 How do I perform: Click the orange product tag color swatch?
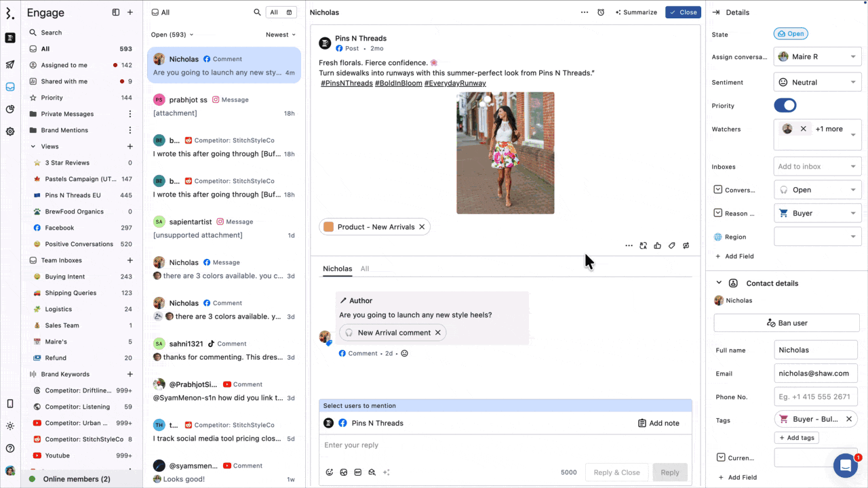point(329,227)
